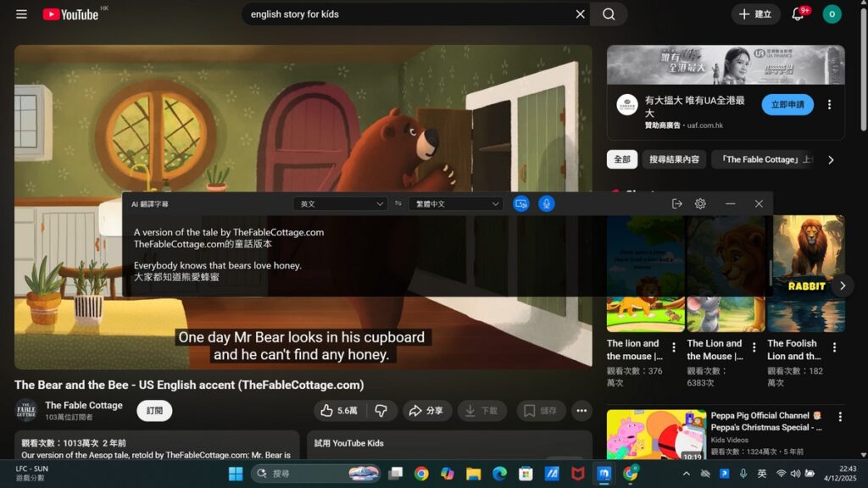Open the target language 繁體中文 dropdown
868x488 pixels.
click(x=455, y=204)
